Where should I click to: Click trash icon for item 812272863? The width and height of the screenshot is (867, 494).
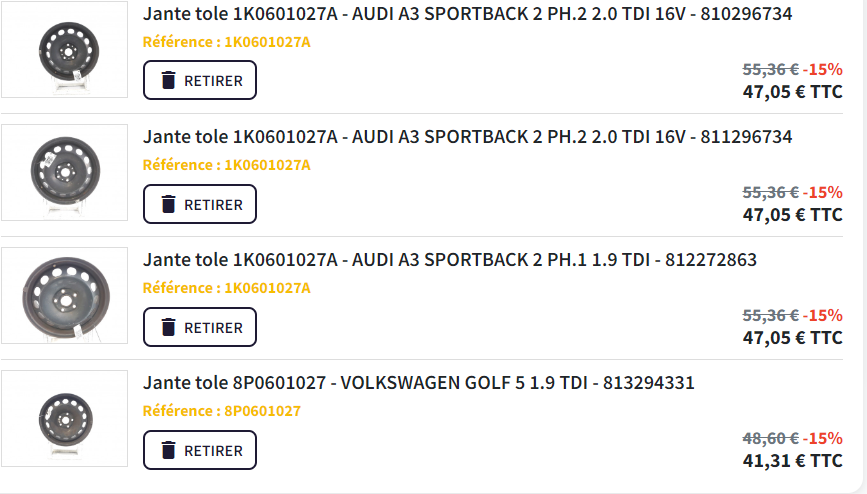coord(169,327)
